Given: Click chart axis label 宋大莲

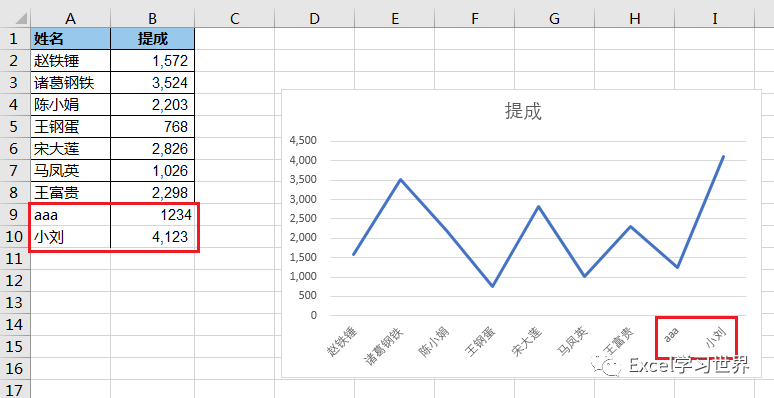Looking at the screenshot, I should pyautogui.click(x=527, y=342).
